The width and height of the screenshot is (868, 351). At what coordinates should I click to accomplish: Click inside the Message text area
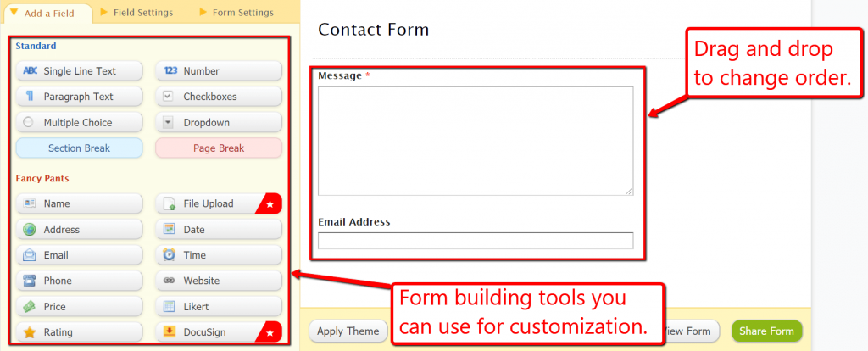click(x=476, y=141)
